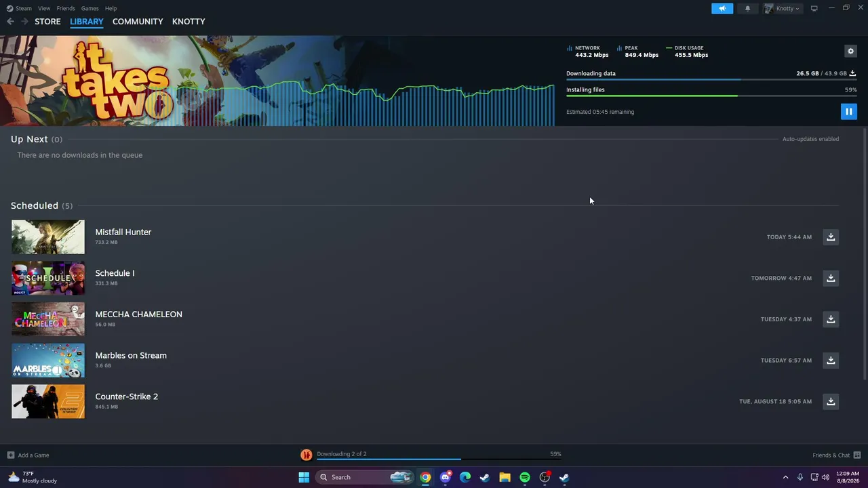The image size is (868, 488).
Task: Click the NETWORK 443.2 Mbps stat
Action: [x=588, y=52]
